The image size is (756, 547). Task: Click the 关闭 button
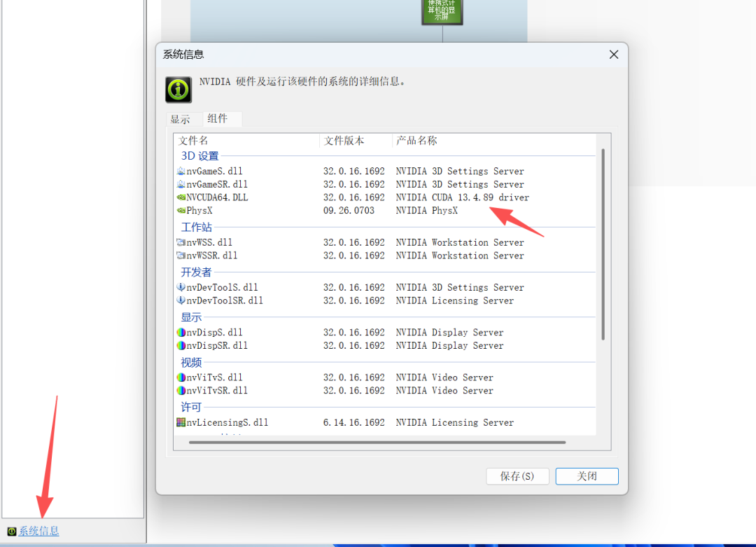coord(587,476)
